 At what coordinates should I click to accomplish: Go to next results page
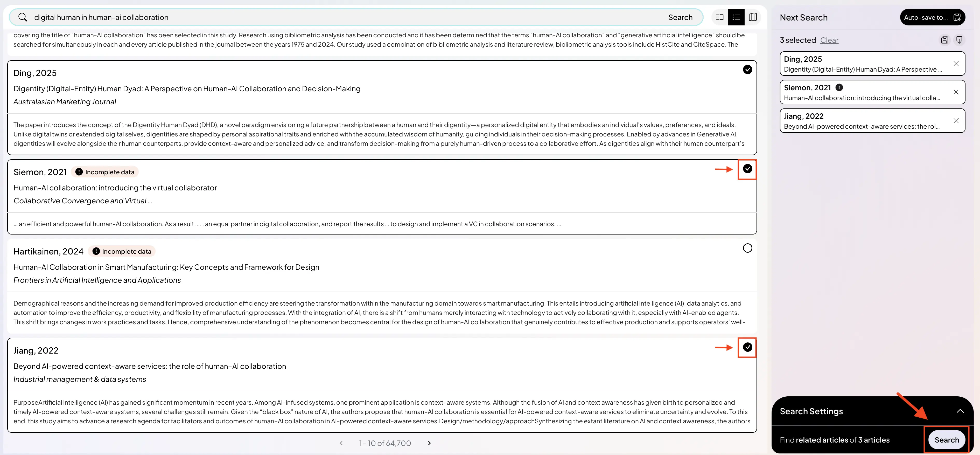429,443
